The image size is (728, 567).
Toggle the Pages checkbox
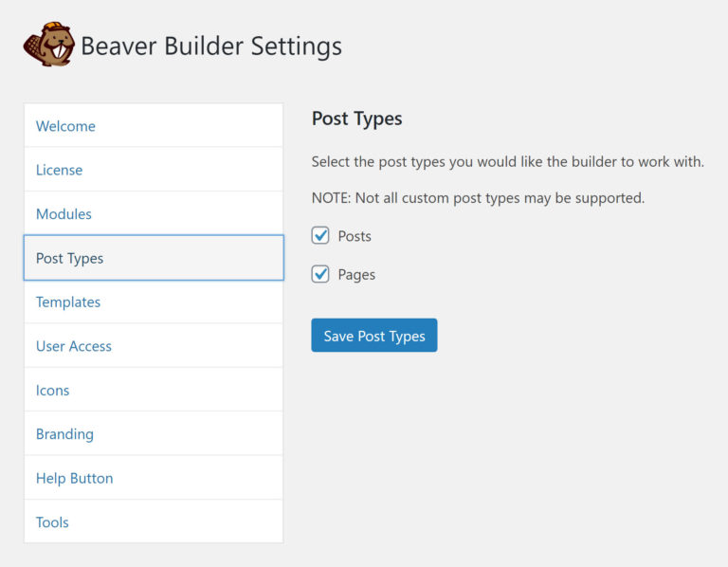pyautogui.click(x=320, y=274)
